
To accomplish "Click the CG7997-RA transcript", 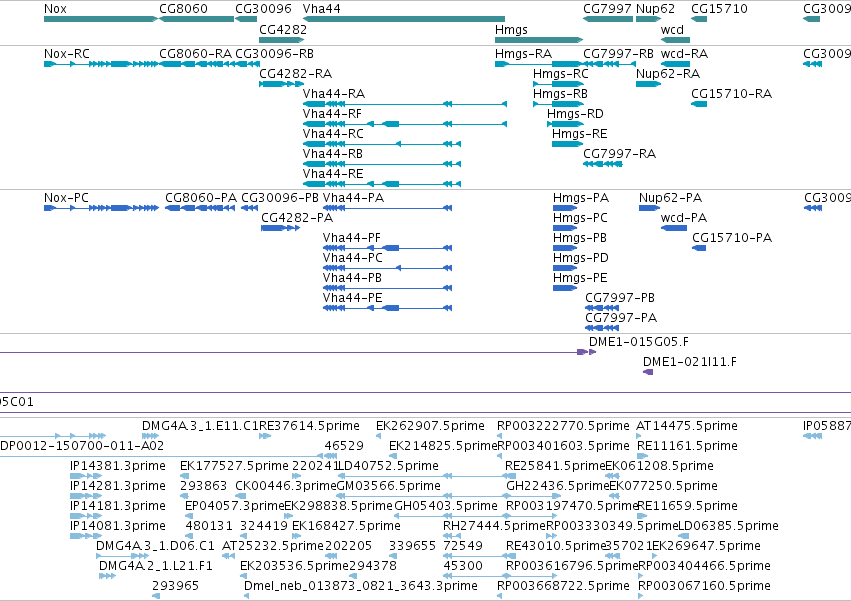I will point(602,164).
